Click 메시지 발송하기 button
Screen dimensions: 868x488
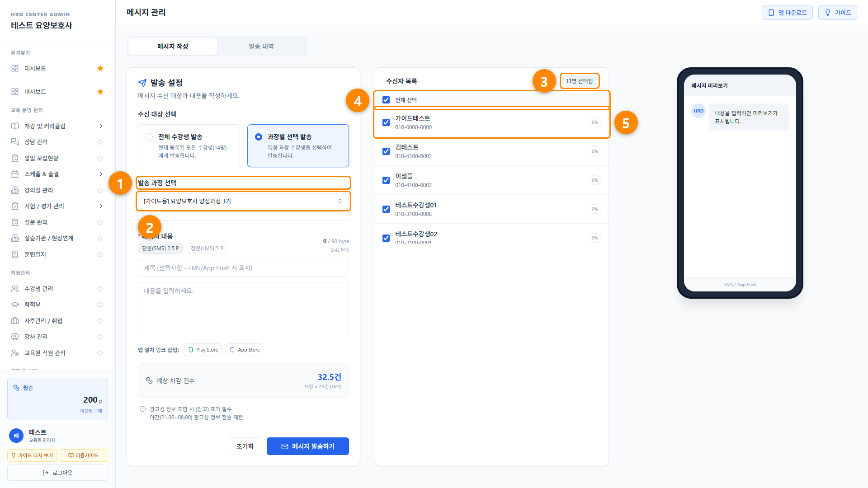pyautogui.click(x=308, y=446)
